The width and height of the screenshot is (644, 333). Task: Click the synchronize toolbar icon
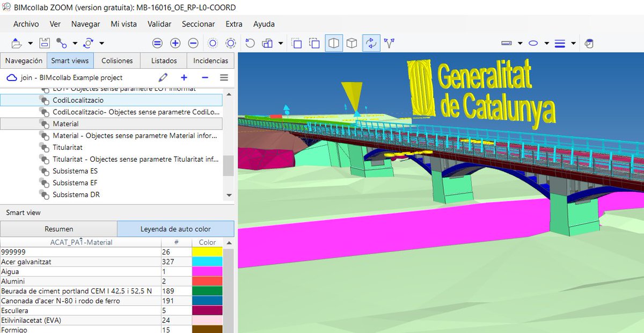(89, 43)
